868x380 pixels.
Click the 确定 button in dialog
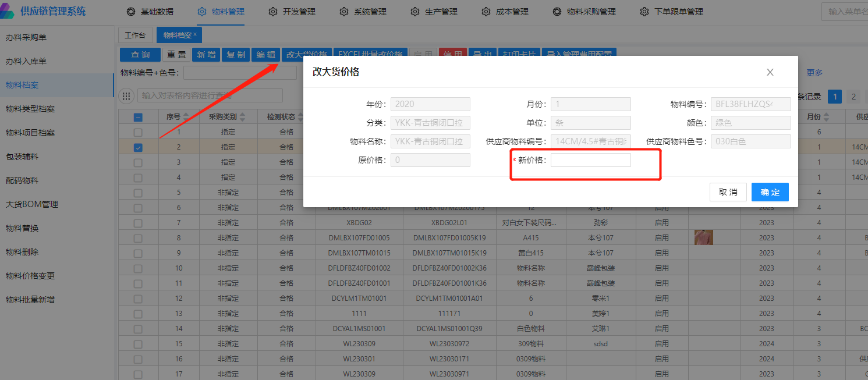pos(770,192)
